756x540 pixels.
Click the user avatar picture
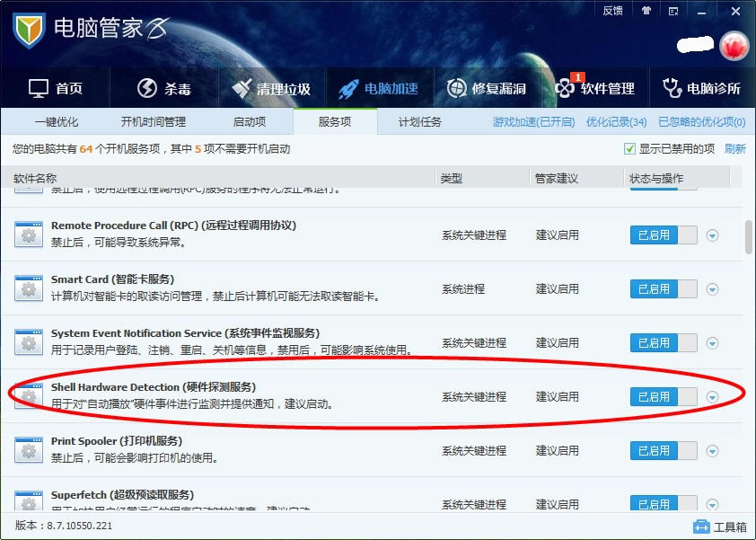coord(734,46)
